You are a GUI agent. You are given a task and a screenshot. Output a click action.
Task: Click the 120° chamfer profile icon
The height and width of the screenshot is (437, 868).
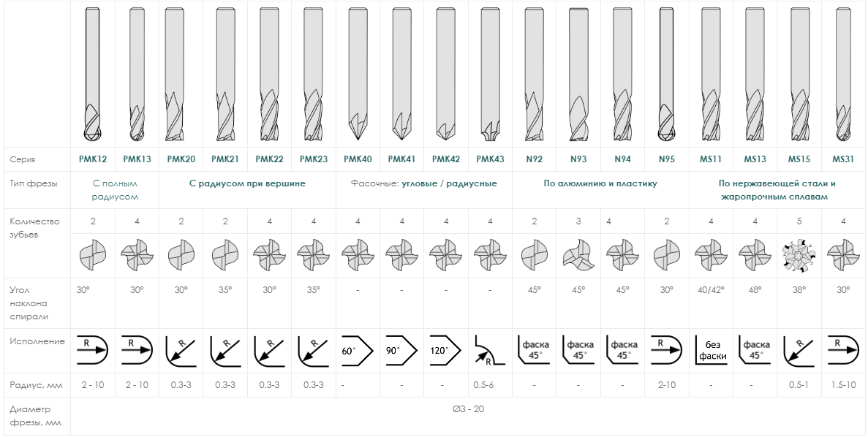tap(445, 349)
